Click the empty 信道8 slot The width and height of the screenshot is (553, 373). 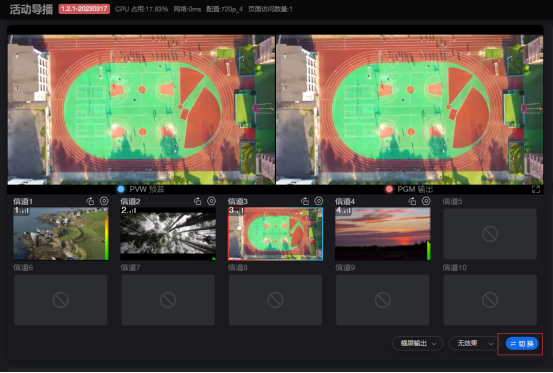coord(275,300)
